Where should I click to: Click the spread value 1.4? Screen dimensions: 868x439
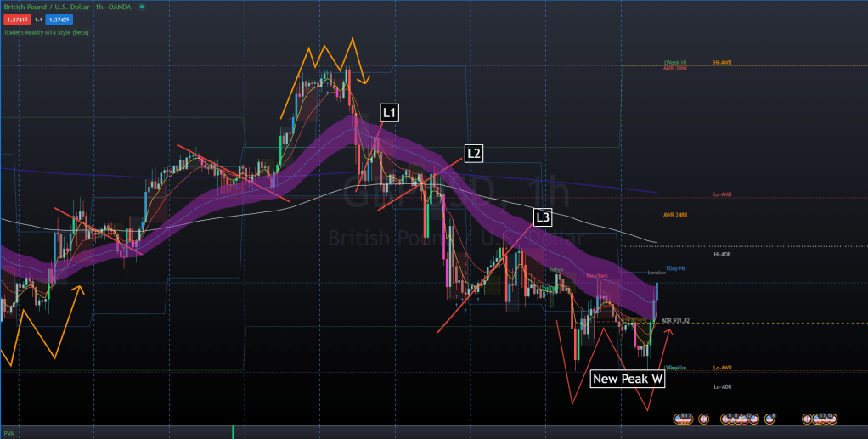(38, 19)
